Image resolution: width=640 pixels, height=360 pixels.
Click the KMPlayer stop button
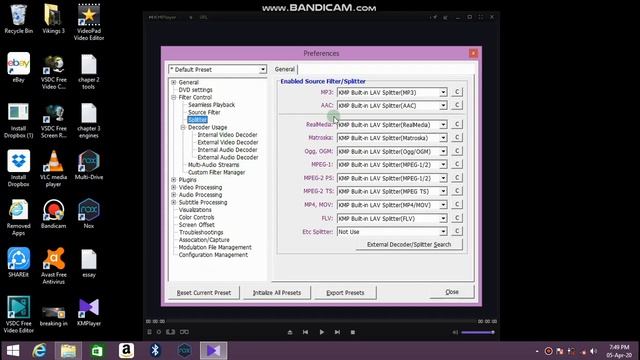(353, 332)
